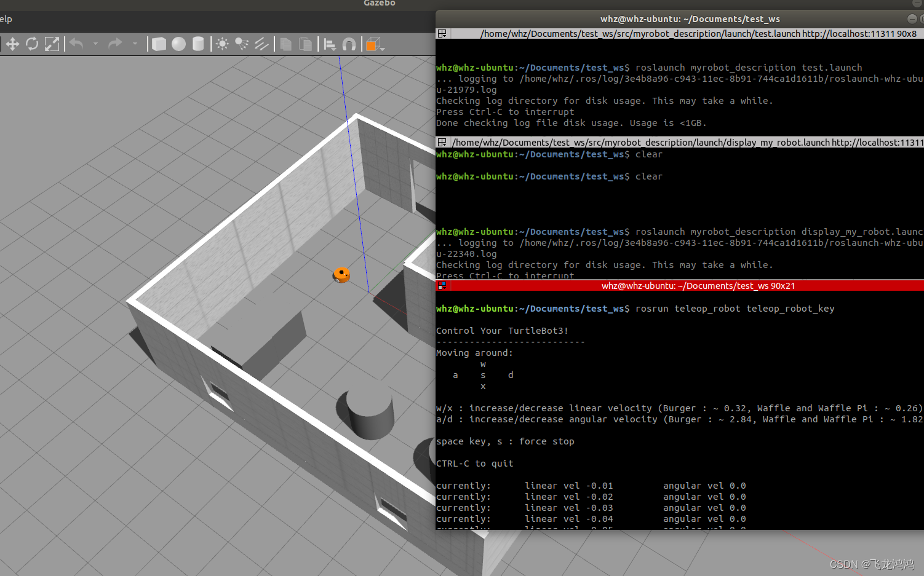Select the Scale mode tool in Gazebo
Image resolution: width=924 pixels, height=576 pixels.
[52, 44]
